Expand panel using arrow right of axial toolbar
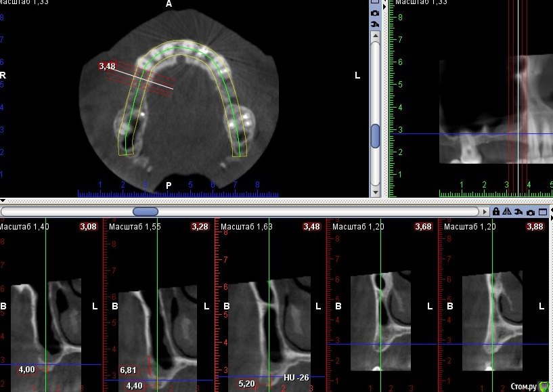This screenshot has width=553, height=392. click(x=384, y=5)
